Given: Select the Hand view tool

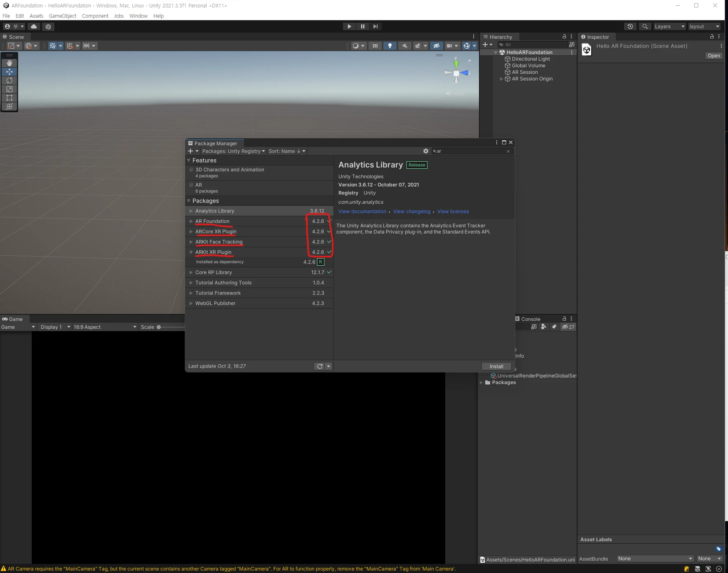Looking at the screenshot, I should [x=9, y=63].
